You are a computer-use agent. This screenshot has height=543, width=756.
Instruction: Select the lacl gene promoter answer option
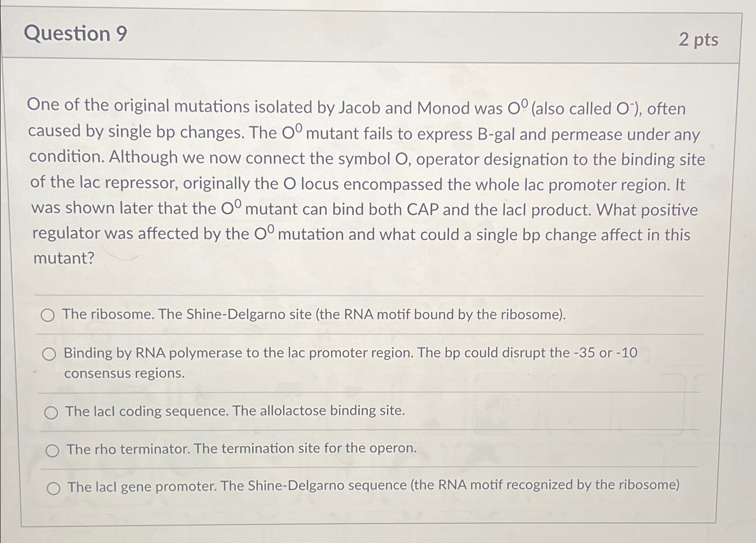click(54, 487)
